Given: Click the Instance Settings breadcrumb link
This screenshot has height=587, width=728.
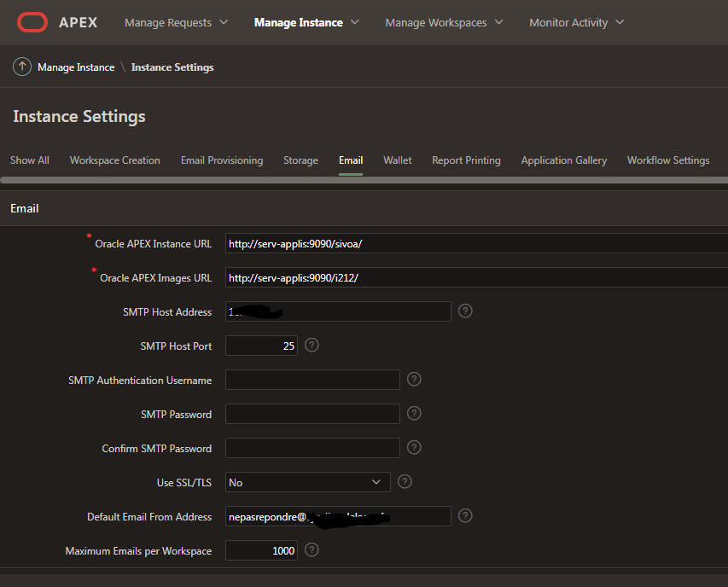Looking at the screenshot, I should tap(172, 67).
